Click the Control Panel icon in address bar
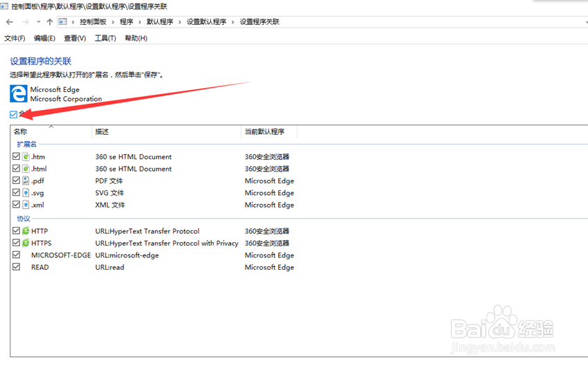The height and width of the screenshot is (368, 588). pos(63,21)
